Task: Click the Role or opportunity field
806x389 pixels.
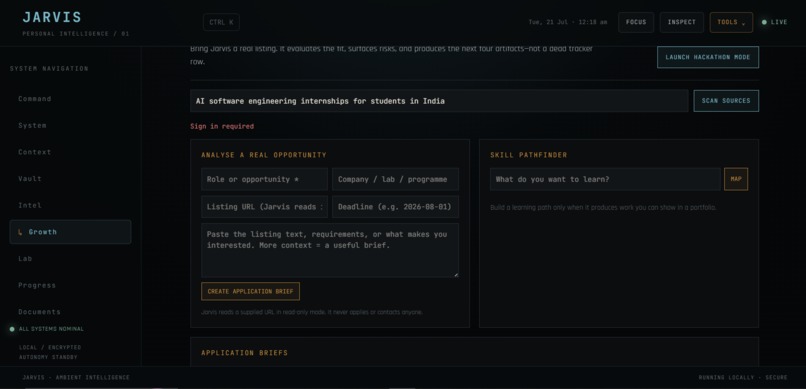Action: pyautogui.click(x=264, y=179)
